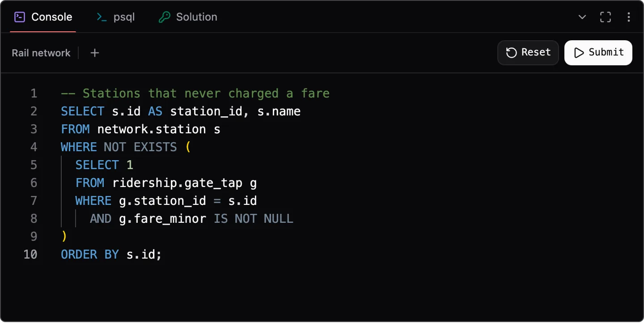The width and height of the screenshot is (644, 323).
Task: Click 'SELECT 1' on line 5
Action: (x=104, y=165)
